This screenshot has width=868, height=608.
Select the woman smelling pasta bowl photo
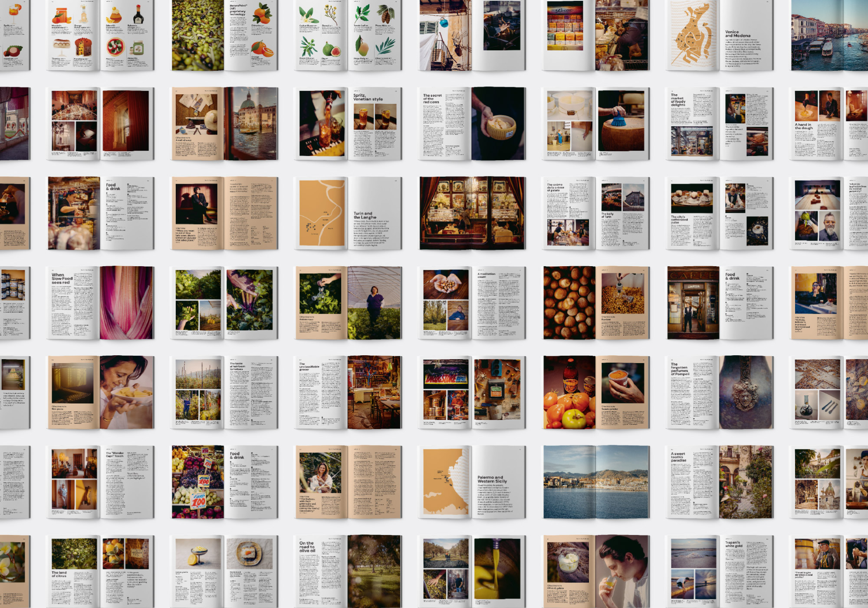coord(127,393)
